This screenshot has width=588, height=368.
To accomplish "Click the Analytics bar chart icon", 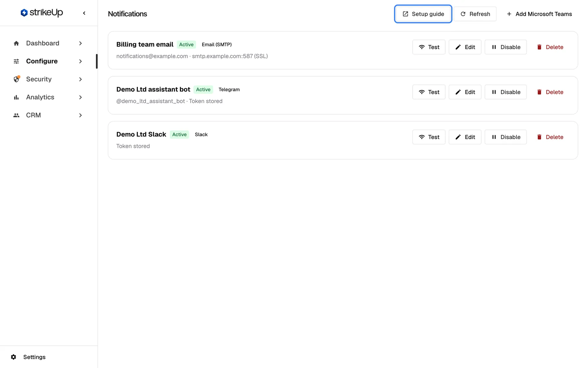I will tap(16, 97).
